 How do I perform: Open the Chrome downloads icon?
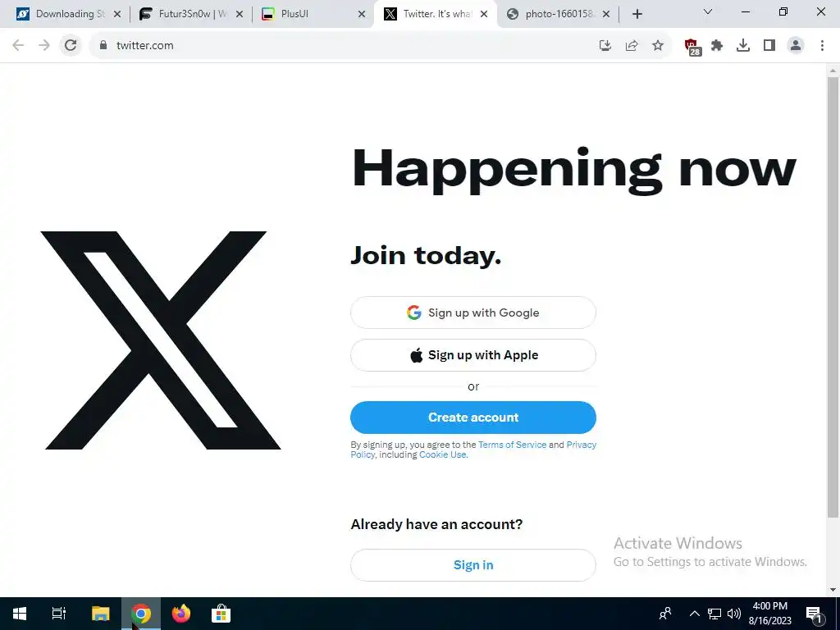point(743,46)
